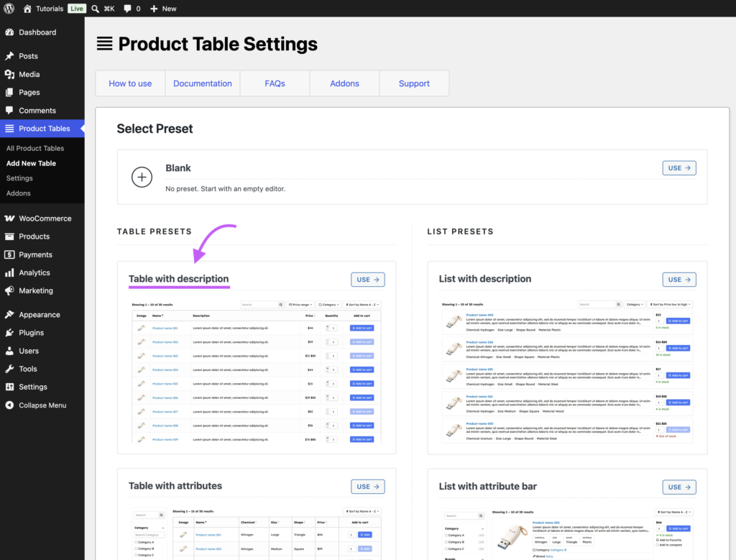Click the Pages icon in sidebar

click(9, 93)
